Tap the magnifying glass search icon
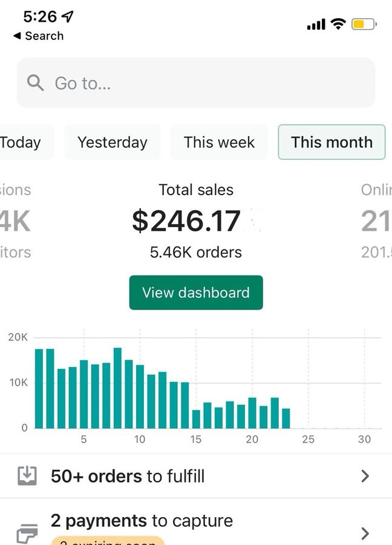This screenshot has height=545, width=392. (36, 83)
